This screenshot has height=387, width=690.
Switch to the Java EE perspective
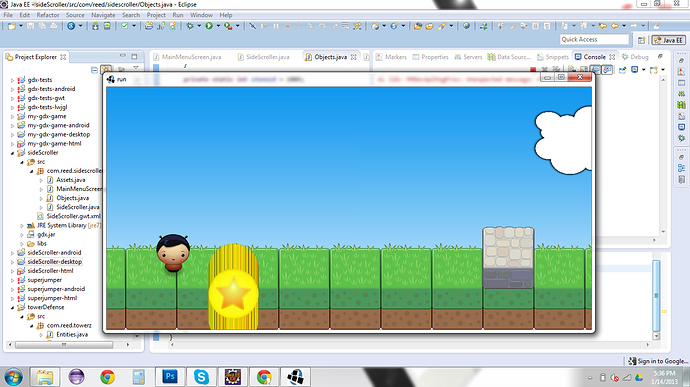[x=668, y=40]
